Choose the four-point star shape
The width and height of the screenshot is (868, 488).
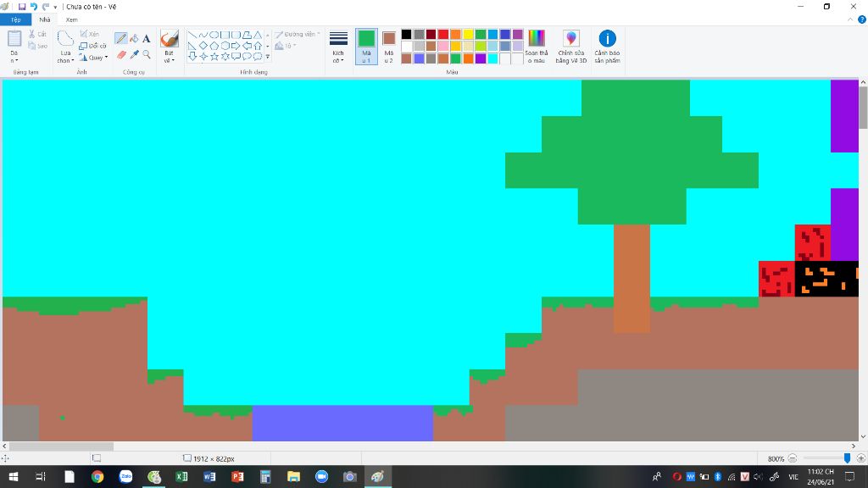pos(203,56)
